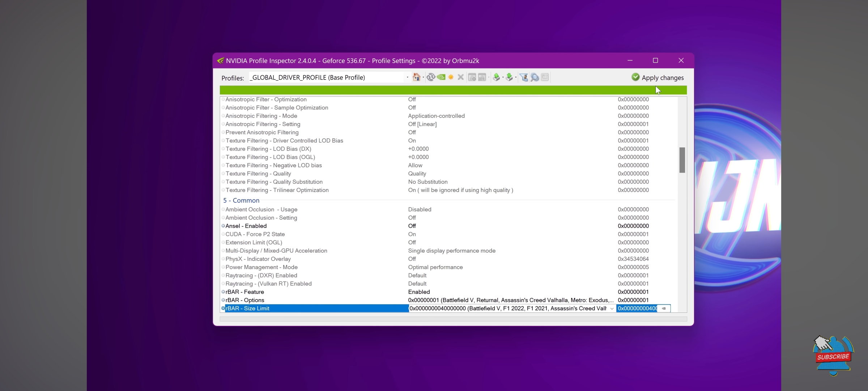Select the rBAR - Feature setting row

click(244, 292)
